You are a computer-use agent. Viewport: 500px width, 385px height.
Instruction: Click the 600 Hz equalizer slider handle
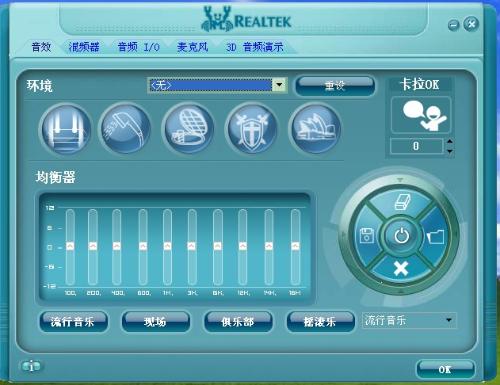click(143, 246)
